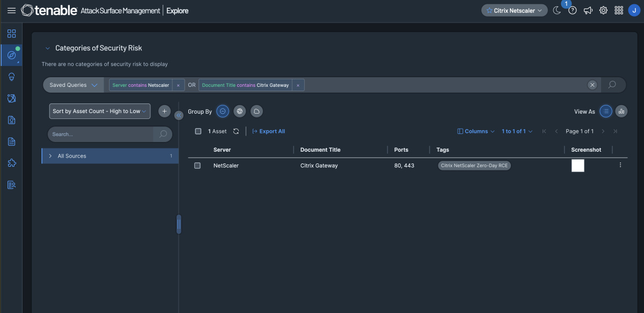Viewport: 644px width, 313px height.
Task: Clear all query filters
Action: pos(592,85)
